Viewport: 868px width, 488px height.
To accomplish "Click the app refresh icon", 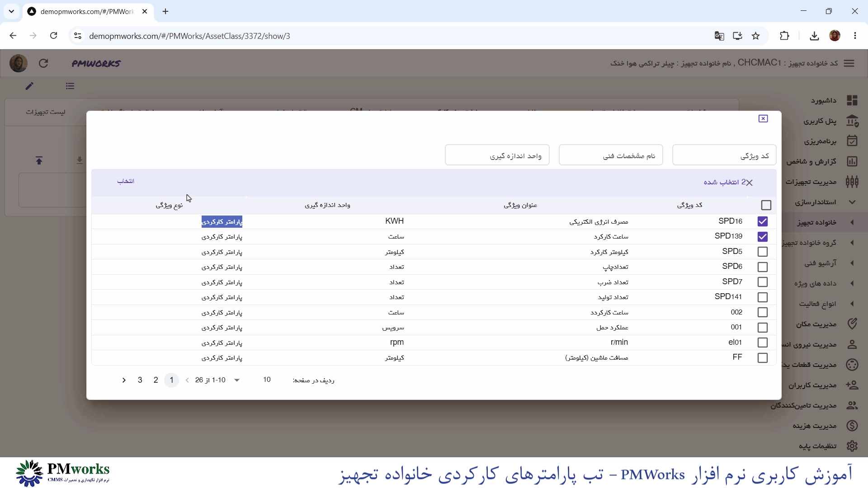I will pos(43,63).
